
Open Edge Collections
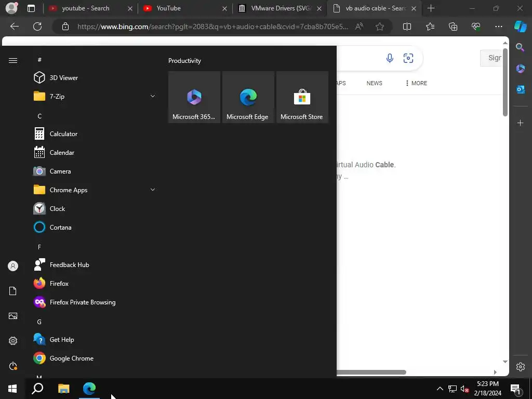point(453,26)
